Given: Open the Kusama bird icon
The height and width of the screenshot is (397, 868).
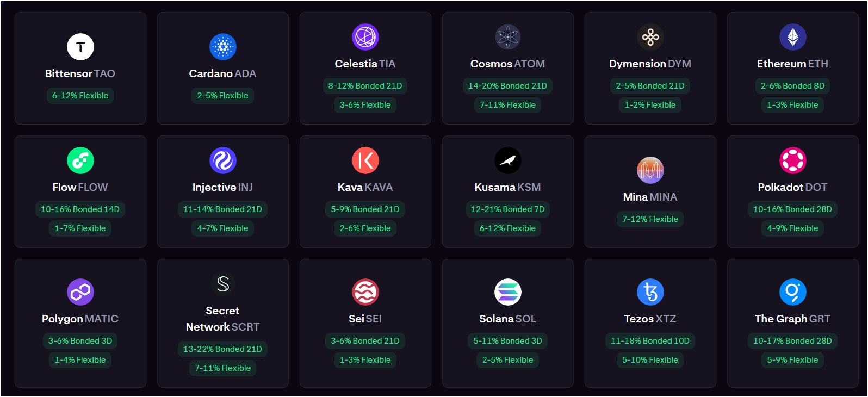Looking at the screenshot, I should click(x=508, y=160).
